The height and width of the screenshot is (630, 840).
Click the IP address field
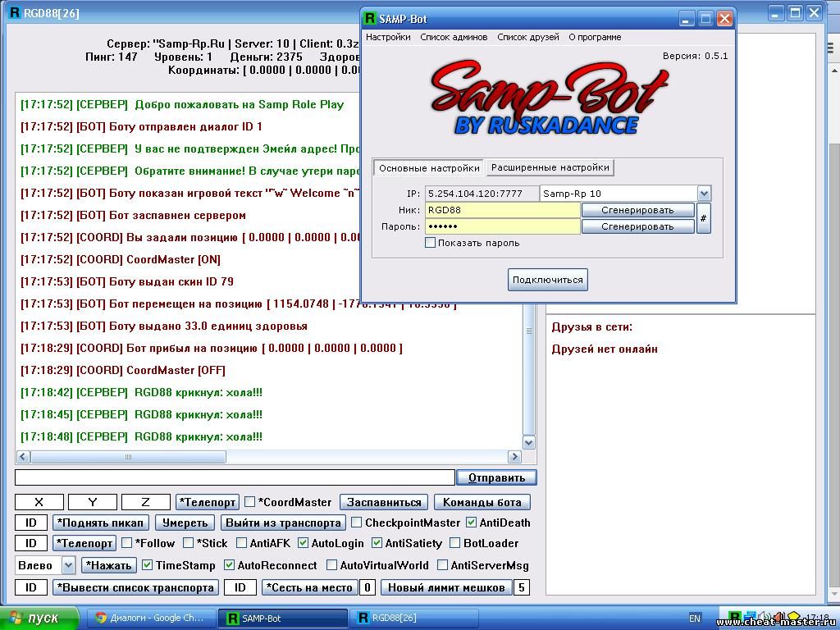pos(482,194)
